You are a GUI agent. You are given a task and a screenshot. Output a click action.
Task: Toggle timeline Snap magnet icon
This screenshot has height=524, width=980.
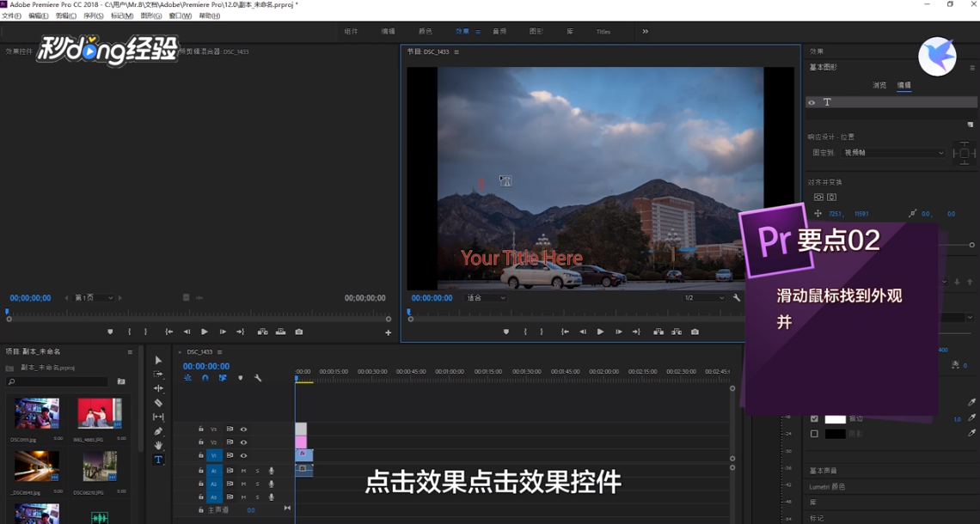tap(205, 378)
